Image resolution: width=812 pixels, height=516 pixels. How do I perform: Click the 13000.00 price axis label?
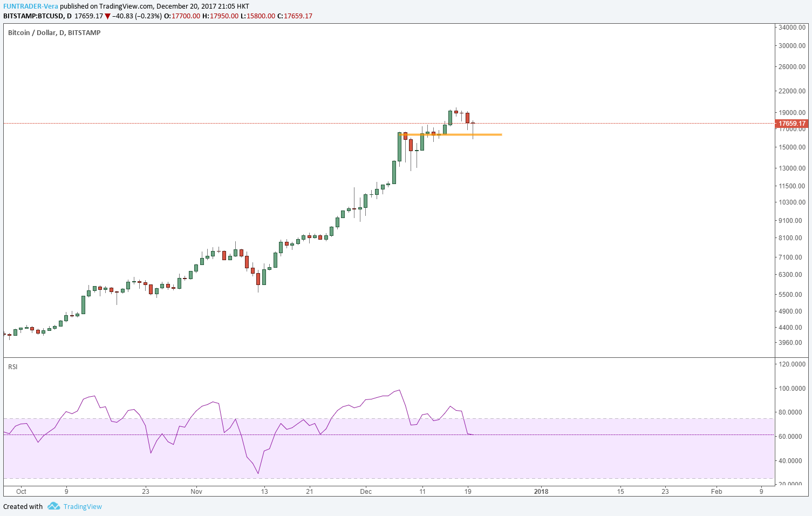tap(792, 168)
